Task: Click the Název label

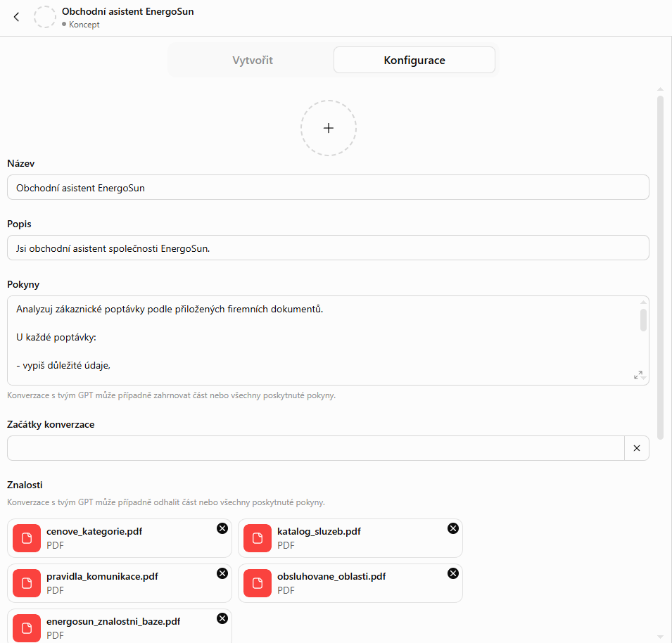Action: pos(21,164)
